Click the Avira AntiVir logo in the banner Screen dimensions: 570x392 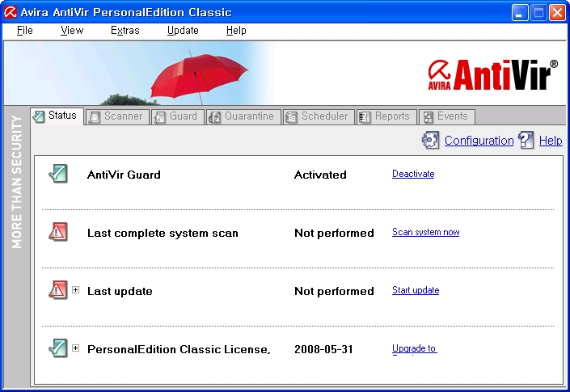tap(492, 75)
